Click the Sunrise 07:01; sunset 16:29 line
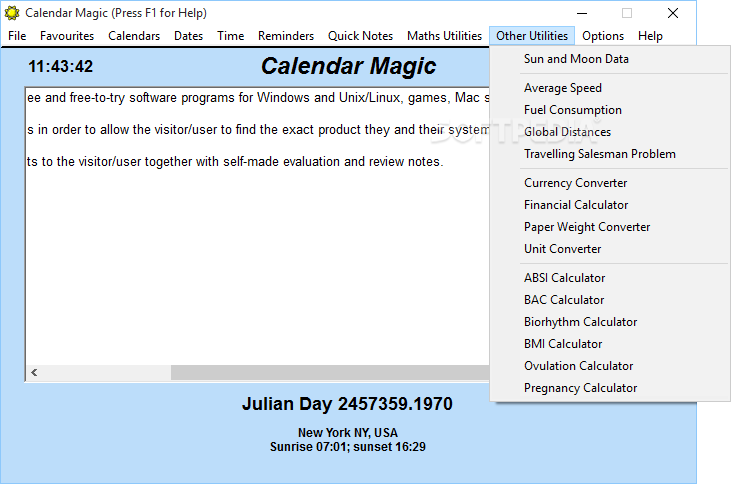 [348, 447]
